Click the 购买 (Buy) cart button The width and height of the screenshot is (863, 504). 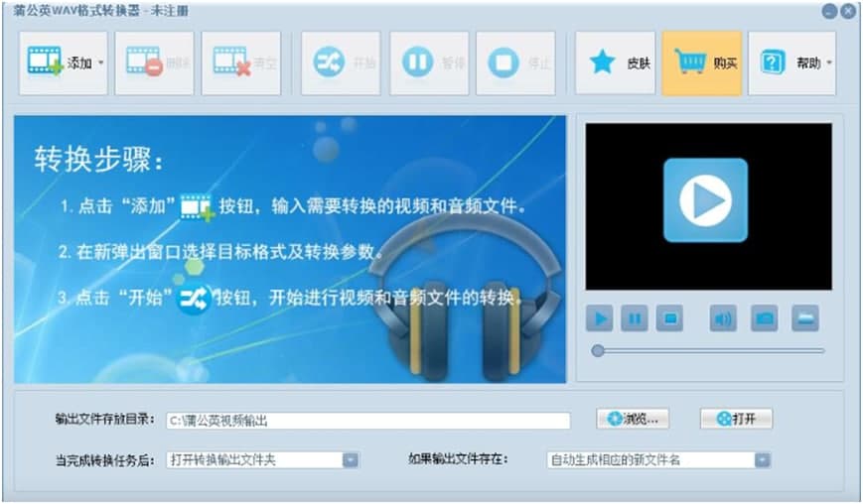tap(702, 63)
